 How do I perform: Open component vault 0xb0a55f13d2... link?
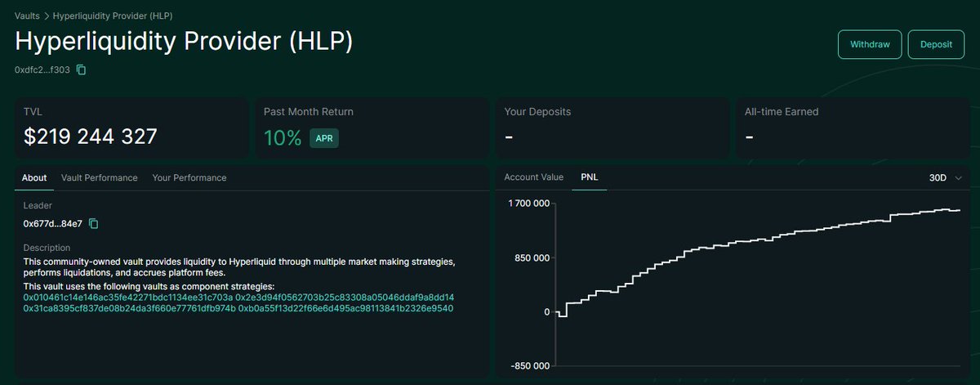coord(345,309)
